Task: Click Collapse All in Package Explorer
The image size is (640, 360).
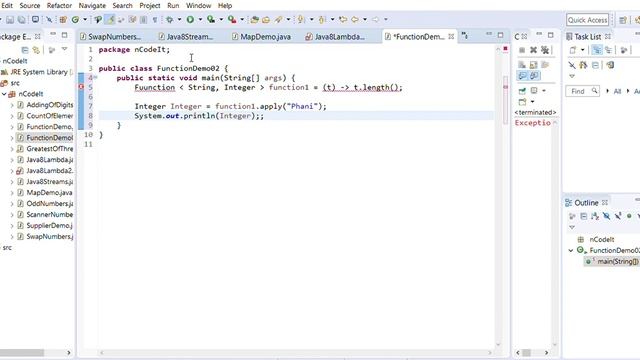Action: [25, 50]
